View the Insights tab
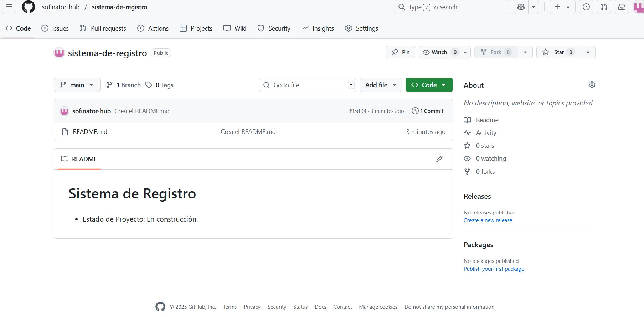 tap(318, 28)
